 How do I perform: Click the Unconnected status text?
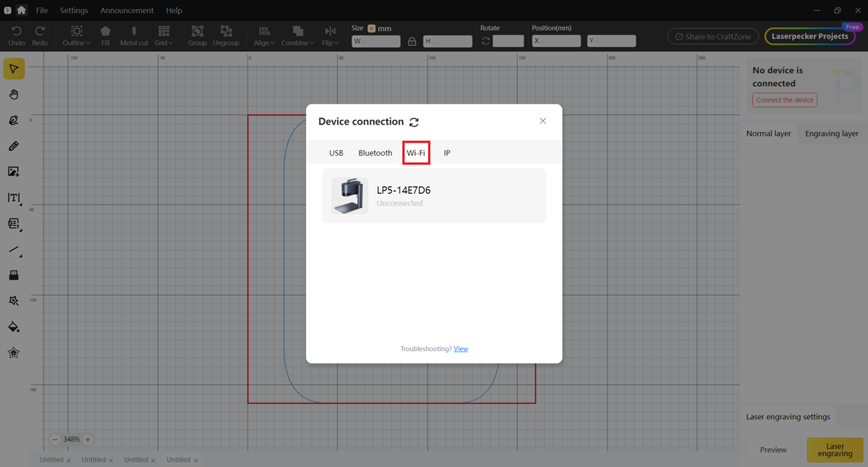tap(399, 203)
